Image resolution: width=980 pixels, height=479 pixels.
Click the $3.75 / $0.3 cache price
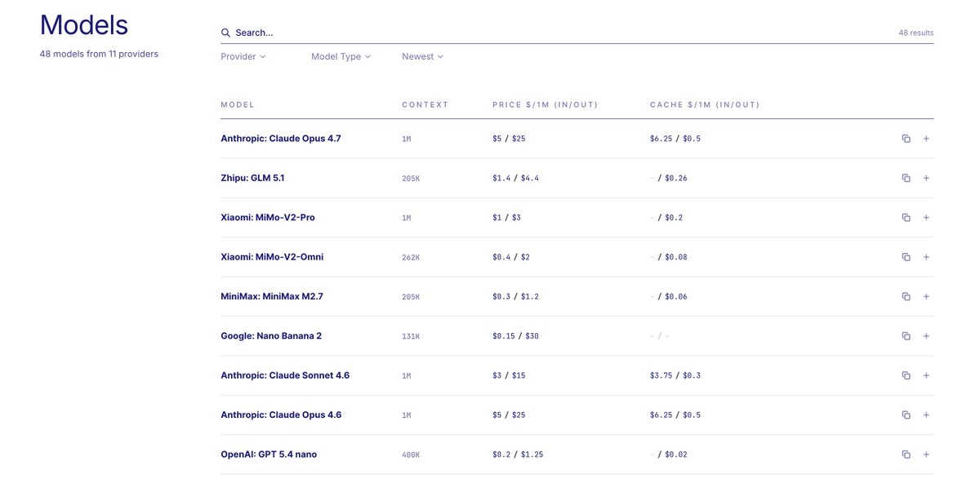(675, 375)
